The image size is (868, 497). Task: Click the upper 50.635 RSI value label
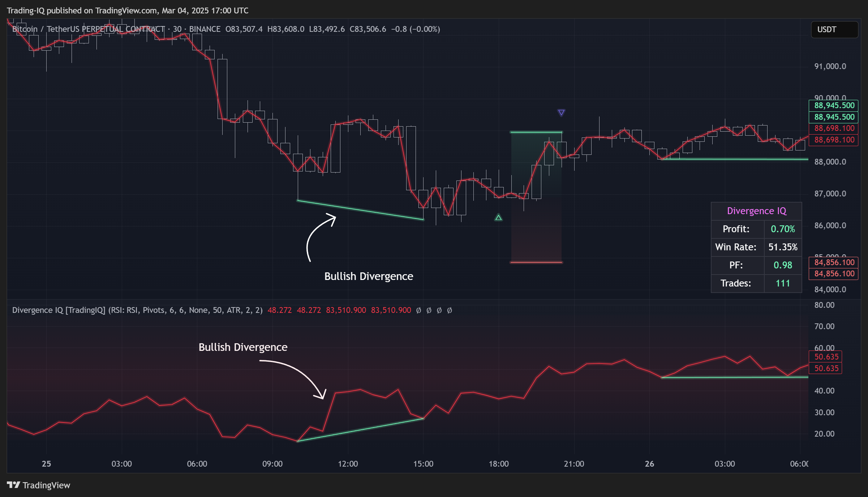tap(826, 357)
